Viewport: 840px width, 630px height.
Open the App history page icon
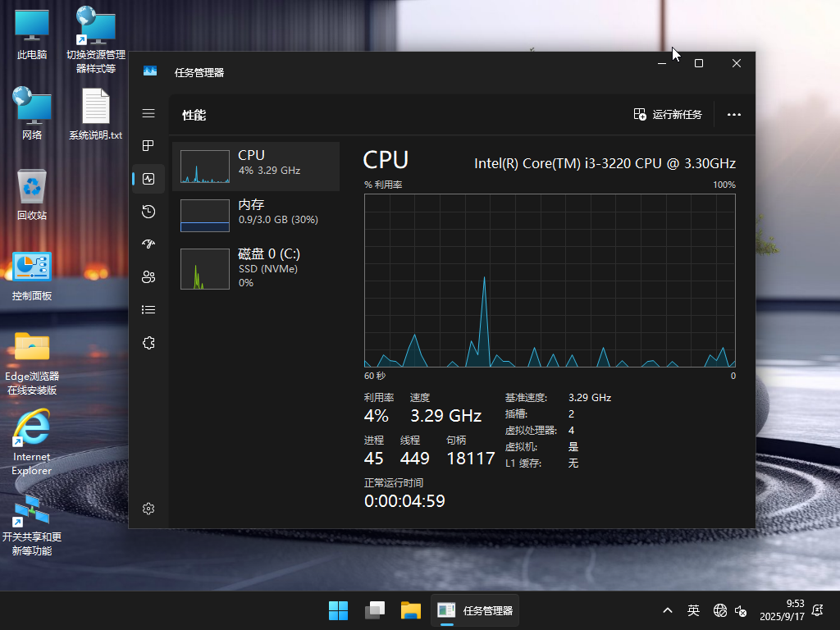pyautogui.click(x=148, y=212)
